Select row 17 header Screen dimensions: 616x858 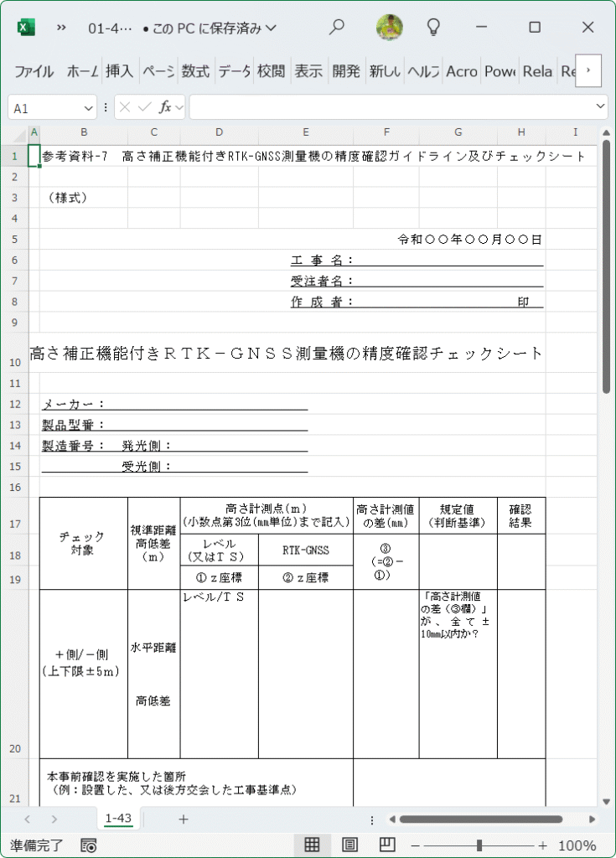click(x=15, y=515)
